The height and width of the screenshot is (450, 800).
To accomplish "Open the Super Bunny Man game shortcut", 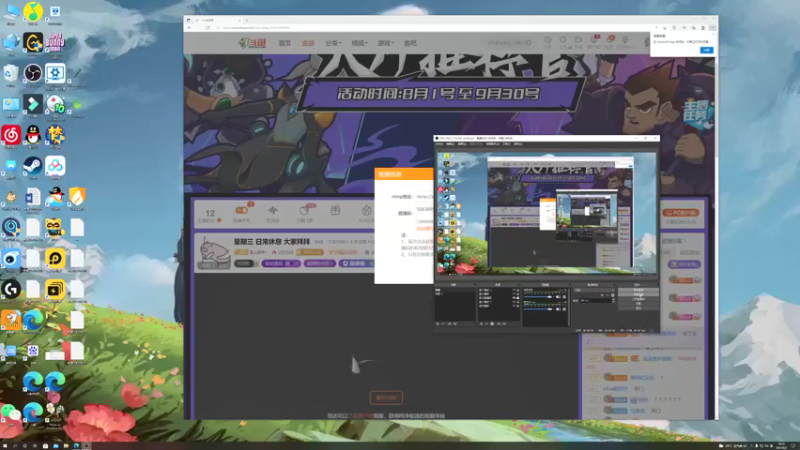I will pyautogui.click(x=55, y=42).
